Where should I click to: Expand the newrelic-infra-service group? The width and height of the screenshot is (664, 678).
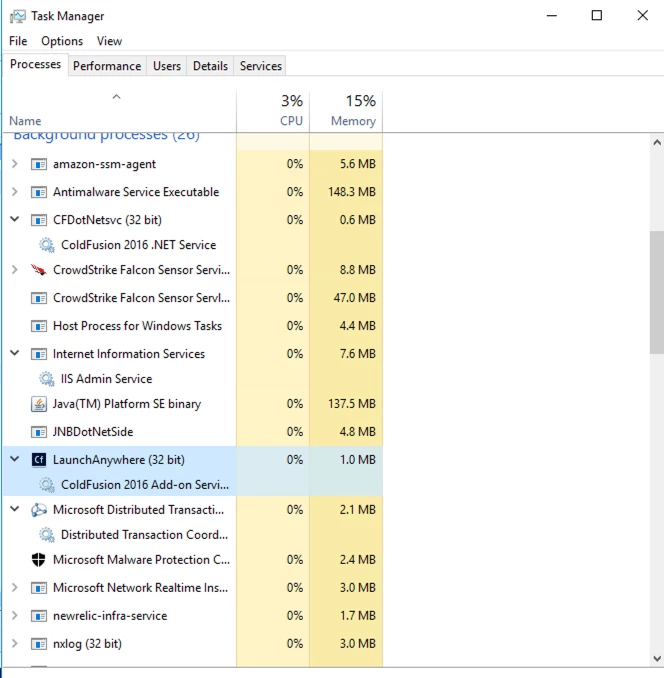[x=15, y=616]
